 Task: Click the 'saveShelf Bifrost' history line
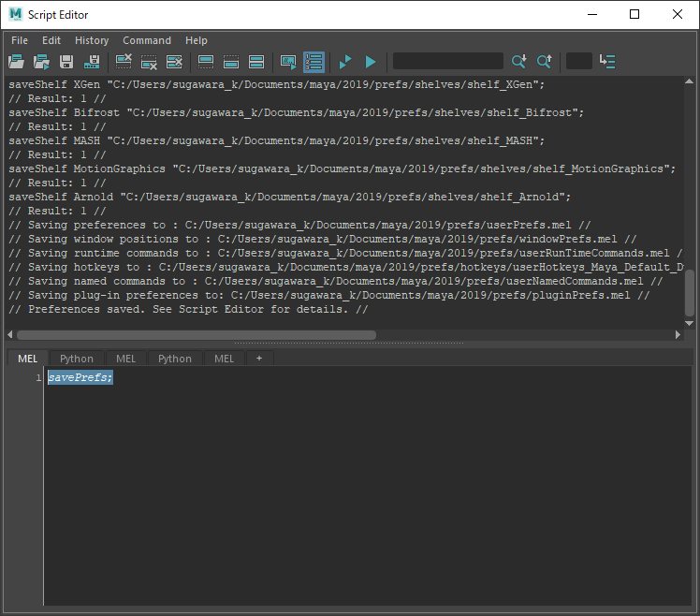point(296,112)
